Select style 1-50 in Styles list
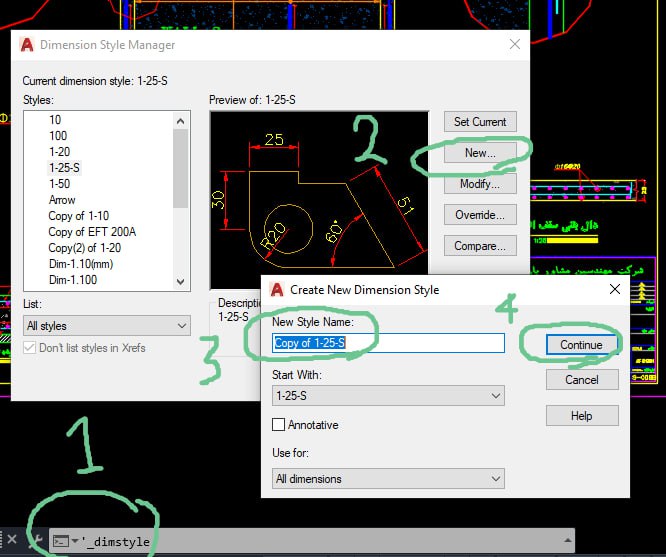The width and height of the screenshot is (666, 557). pyautogui.click(x=59, y=184)
